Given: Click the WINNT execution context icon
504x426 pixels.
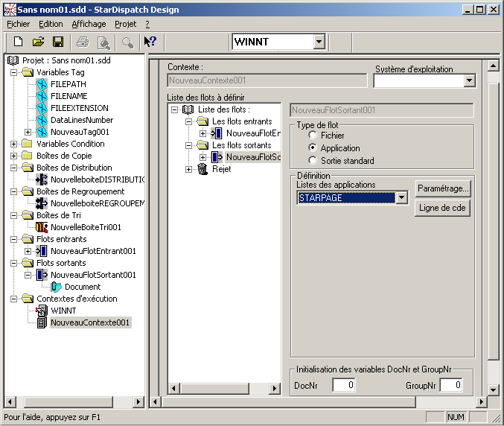Looking at the screenshot, I should pyautogui.click(x=42, y=311).
